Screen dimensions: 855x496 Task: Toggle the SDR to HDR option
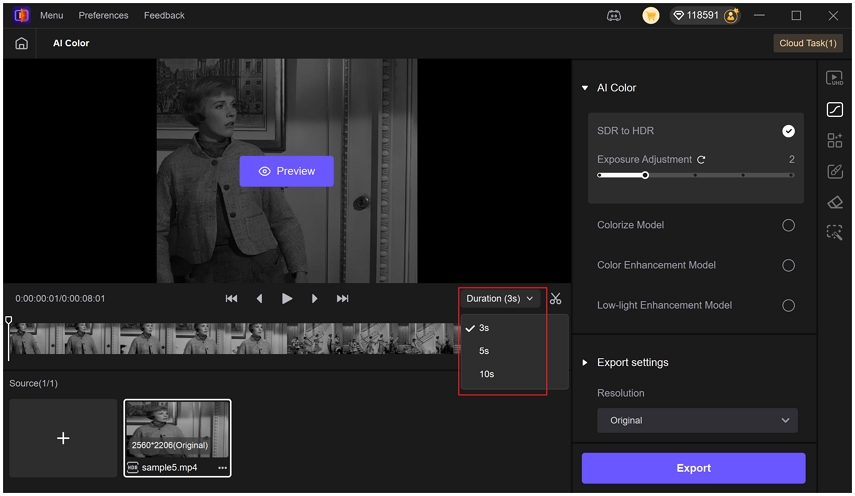click(x=788, y=131)
